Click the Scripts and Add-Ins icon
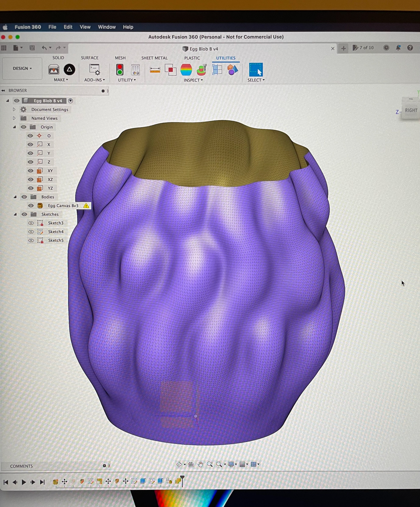 pos(94,70)
